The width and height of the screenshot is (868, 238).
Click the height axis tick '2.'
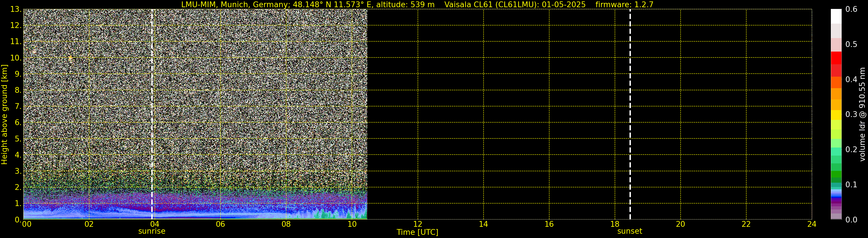[18, 187]
